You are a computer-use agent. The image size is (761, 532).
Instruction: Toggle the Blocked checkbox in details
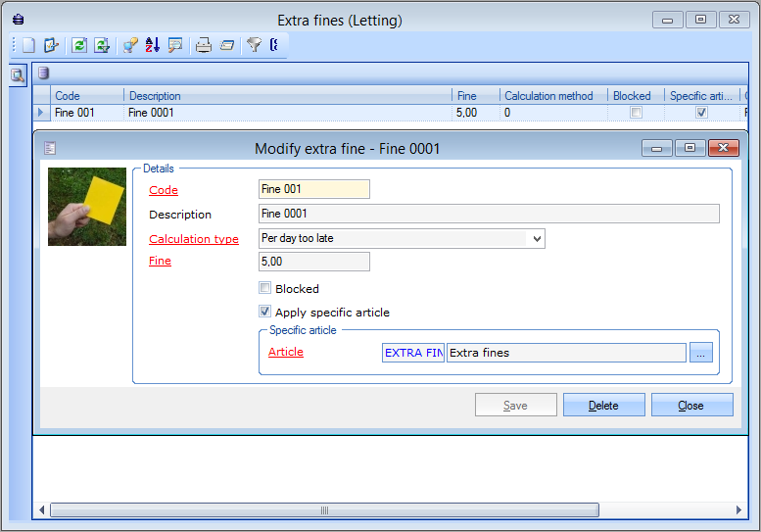pyautogui.click(x=264, y=288)
